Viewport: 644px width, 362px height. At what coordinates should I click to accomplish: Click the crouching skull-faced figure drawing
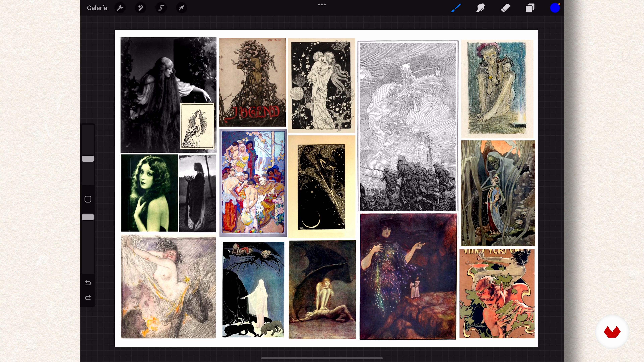[x=497, y=89]
